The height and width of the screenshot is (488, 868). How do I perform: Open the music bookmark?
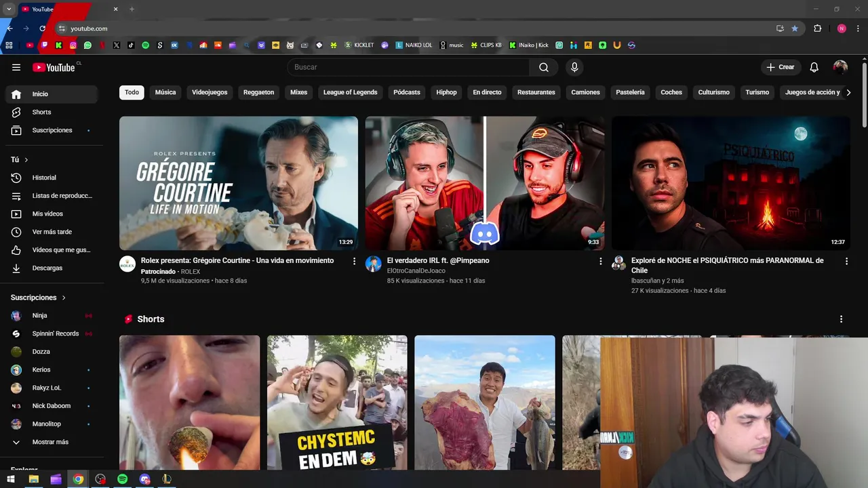[x=452, y=45]
